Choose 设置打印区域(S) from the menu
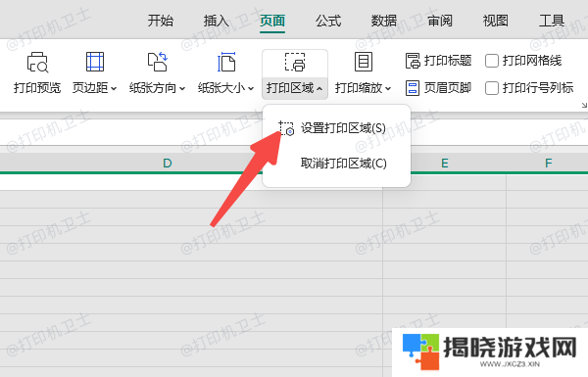588x377 pixels. (x=336, y=128)
